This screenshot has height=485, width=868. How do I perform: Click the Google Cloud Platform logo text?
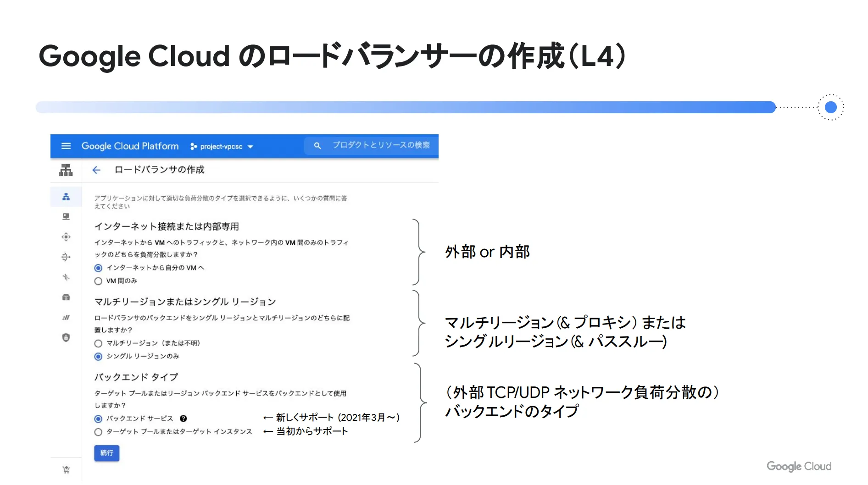point(130,146)
